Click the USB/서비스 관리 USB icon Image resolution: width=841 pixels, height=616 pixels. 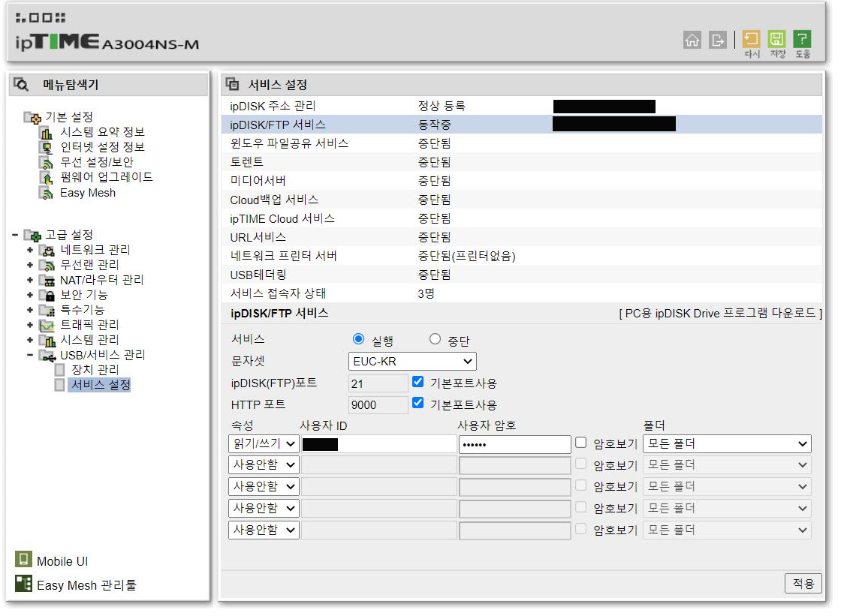pos(47,356)
